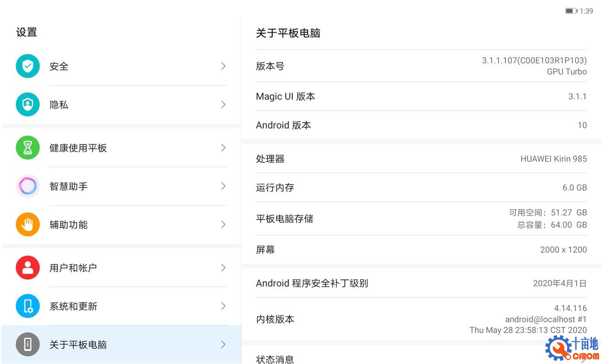602x364 pixels.
Task: Click the 健康使用平板 hourglass icon
Action: coord(27,147)
